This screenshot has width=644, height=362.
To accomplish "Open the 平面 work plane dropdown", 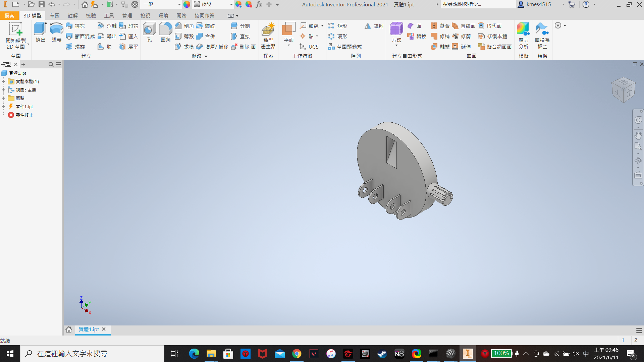I will 288,45.
